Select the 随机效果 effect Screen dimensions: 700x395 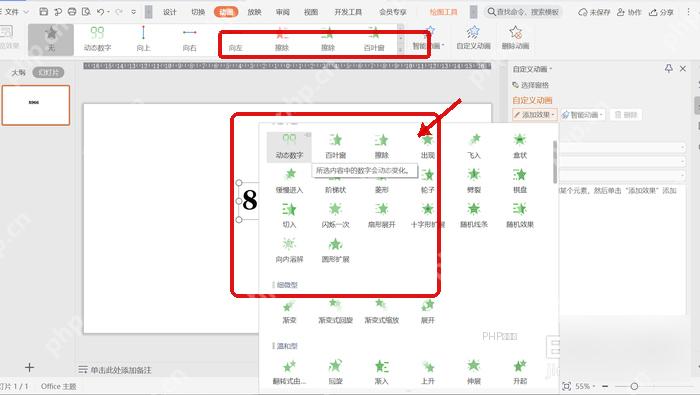pos(520,216)
